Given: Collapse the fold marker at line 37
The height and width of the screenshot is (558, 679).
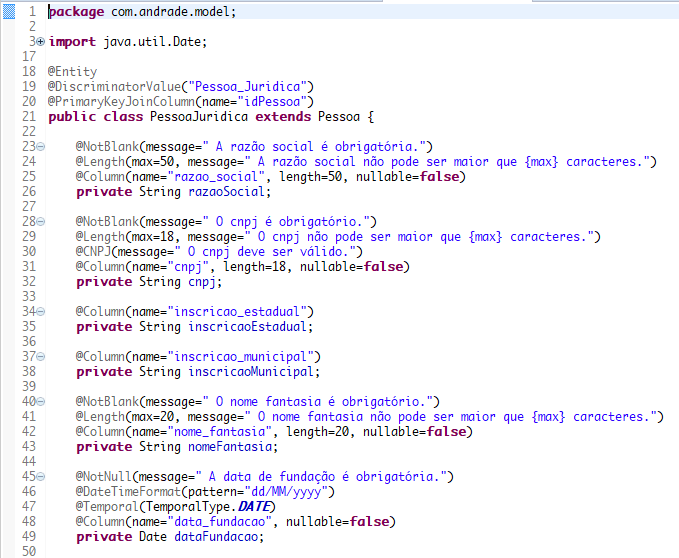Looking at the screenshot, I should [40, 357].
